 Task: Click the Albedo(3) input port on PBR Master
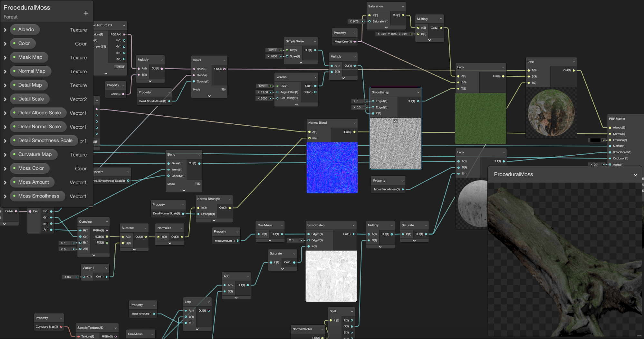tap(610, 128)
